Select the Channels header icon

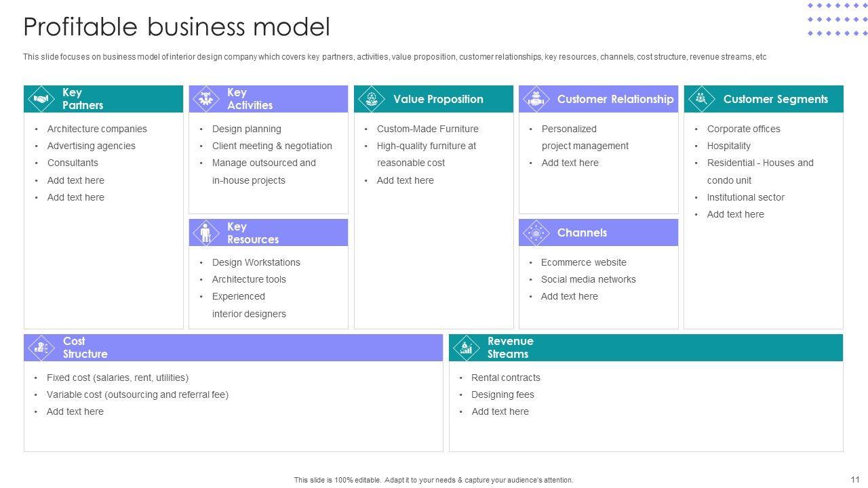536,233
